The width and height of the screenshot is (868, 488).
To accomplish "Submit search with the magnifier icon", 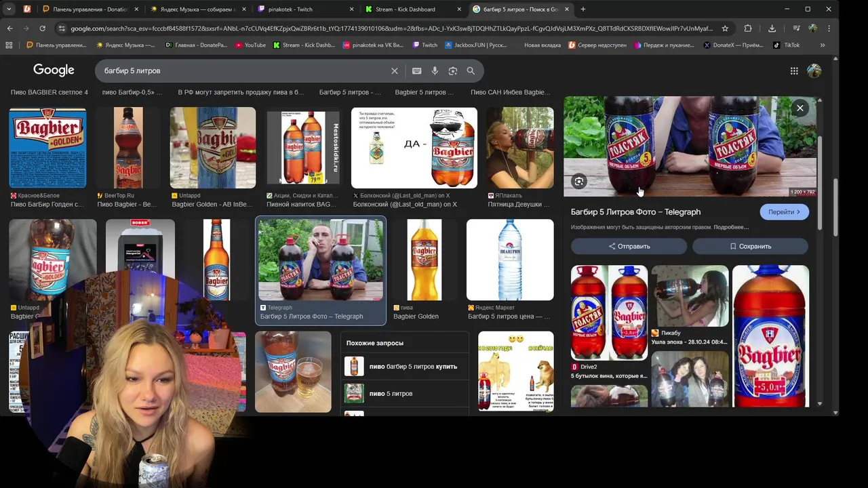I will [x=471, y=70].
